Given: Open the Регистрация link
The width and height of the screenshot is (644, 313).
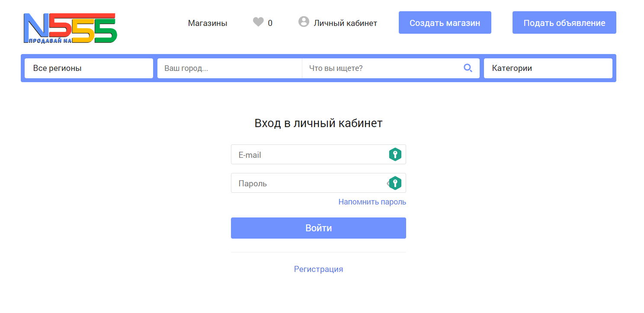Looking at the screenshot, I should (318, 269).
